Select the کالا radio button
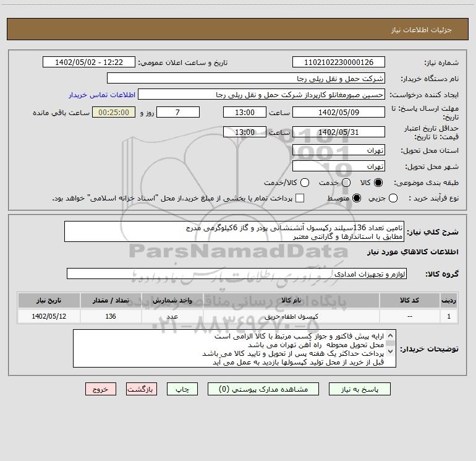 [x=378, y=183]
